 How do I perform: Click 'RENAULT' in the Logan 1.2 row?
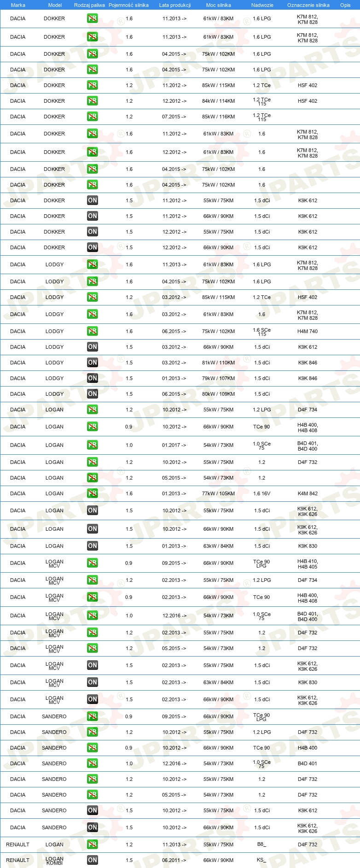17,845
